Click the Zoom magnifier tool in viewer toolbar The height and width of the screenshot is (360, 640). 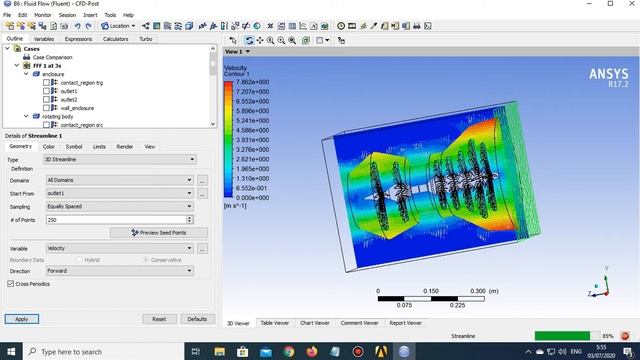[271, 40]
